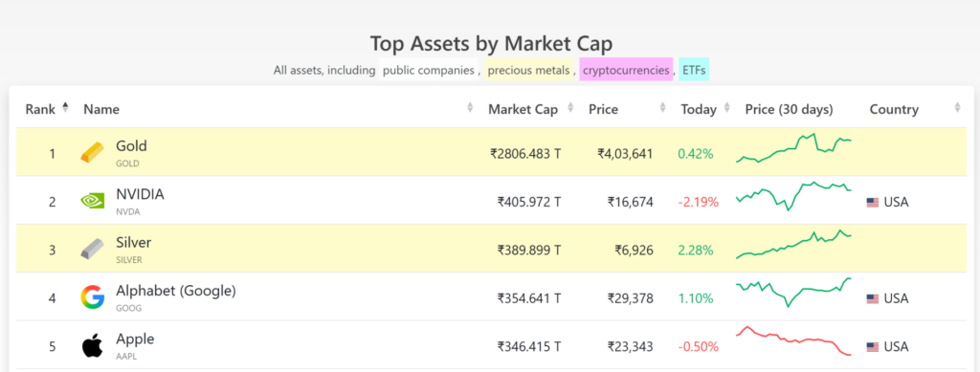Screen dimensions: 980x372
Task: Open the Alphabet (Google) page
Action: pos(176,291)
